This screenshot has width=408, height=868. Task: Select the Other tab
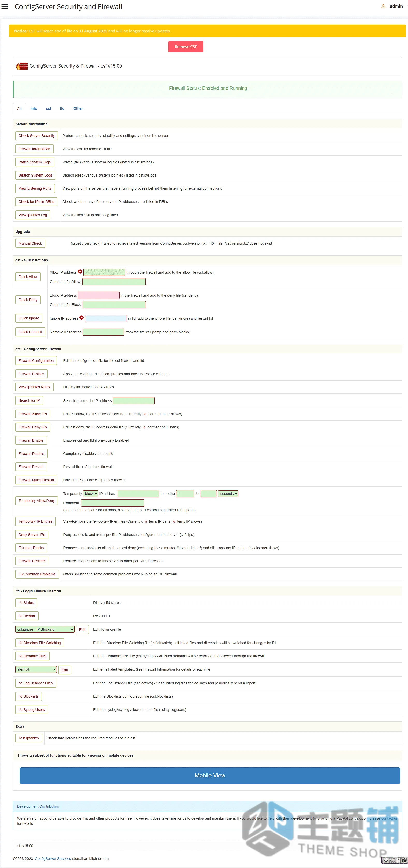[x=78, y=108]
